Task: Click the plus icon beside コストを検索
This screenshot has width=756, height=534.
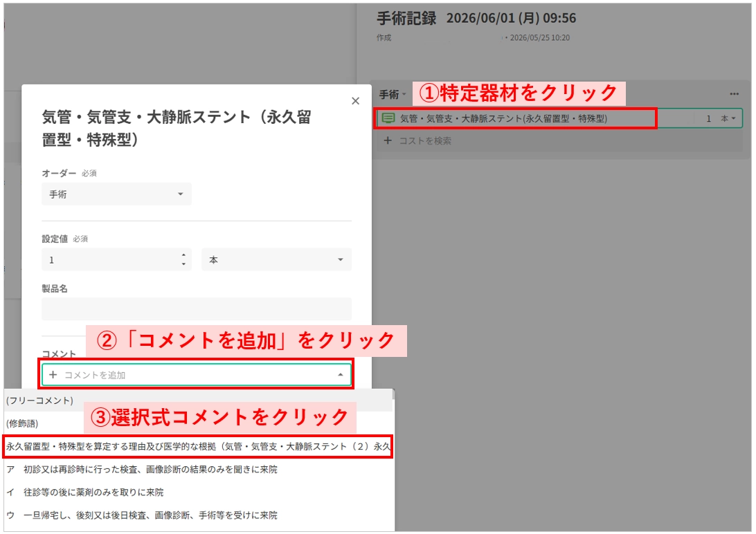Action: (x=388, y=140)
